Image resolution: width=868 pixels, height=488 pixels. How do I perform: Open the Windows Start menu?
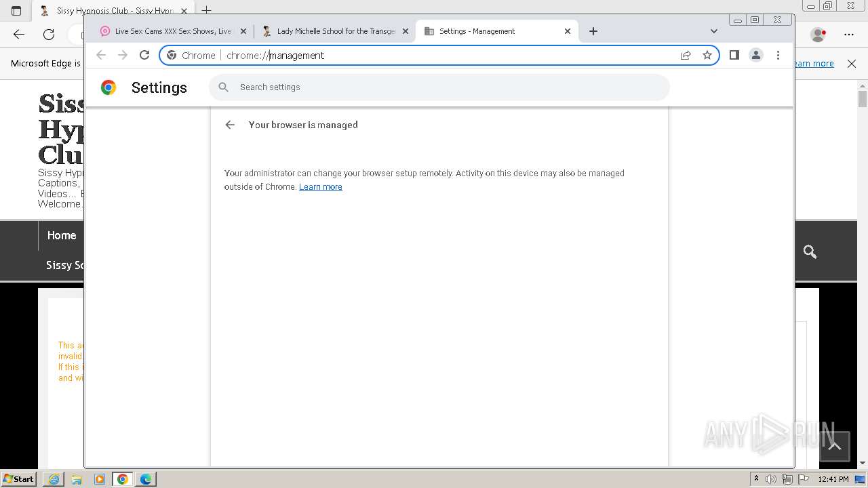tap(18, 479)
